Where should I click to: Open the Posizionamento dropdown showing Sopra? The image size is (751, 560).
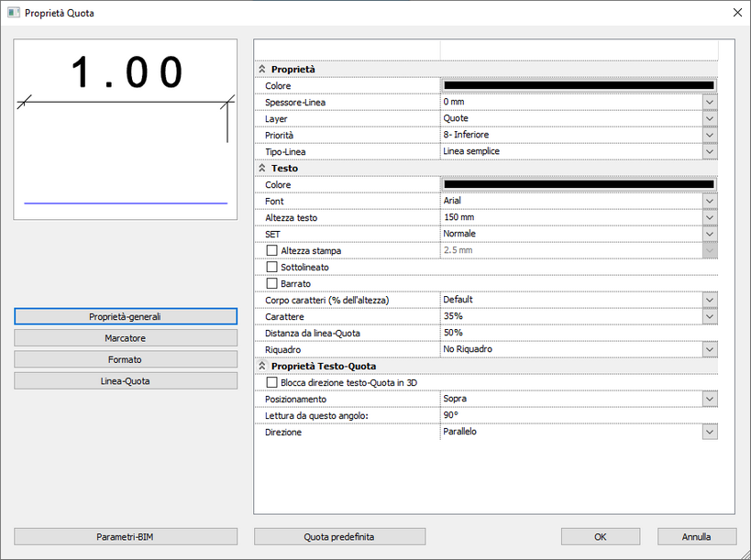[710, 399]
